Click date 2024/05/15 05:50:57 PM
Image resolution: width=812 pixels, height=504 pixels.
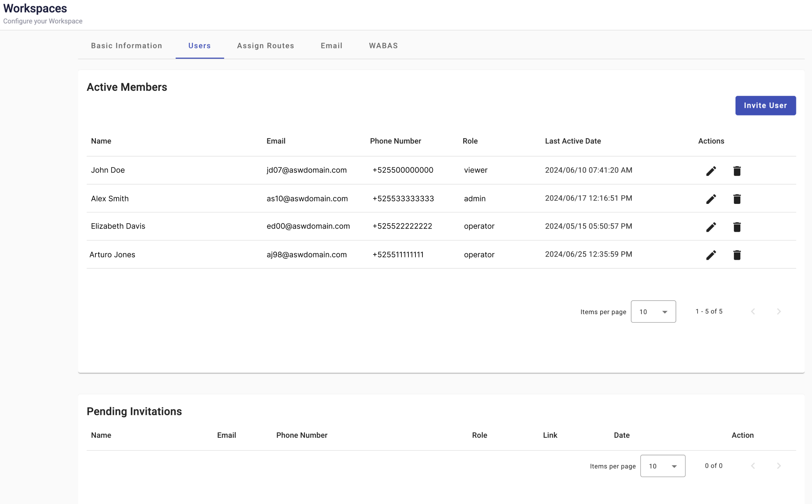(589, 226)
